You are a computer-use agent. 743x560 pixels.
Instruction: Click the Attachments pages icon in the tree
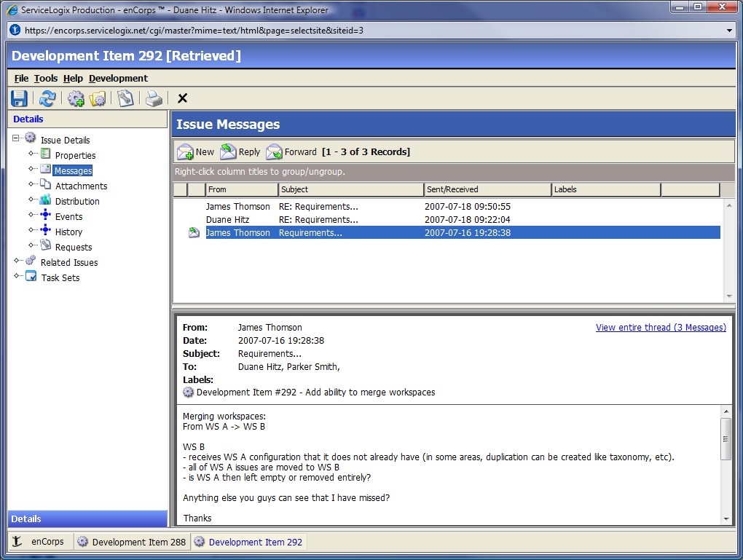click(45, 184)
